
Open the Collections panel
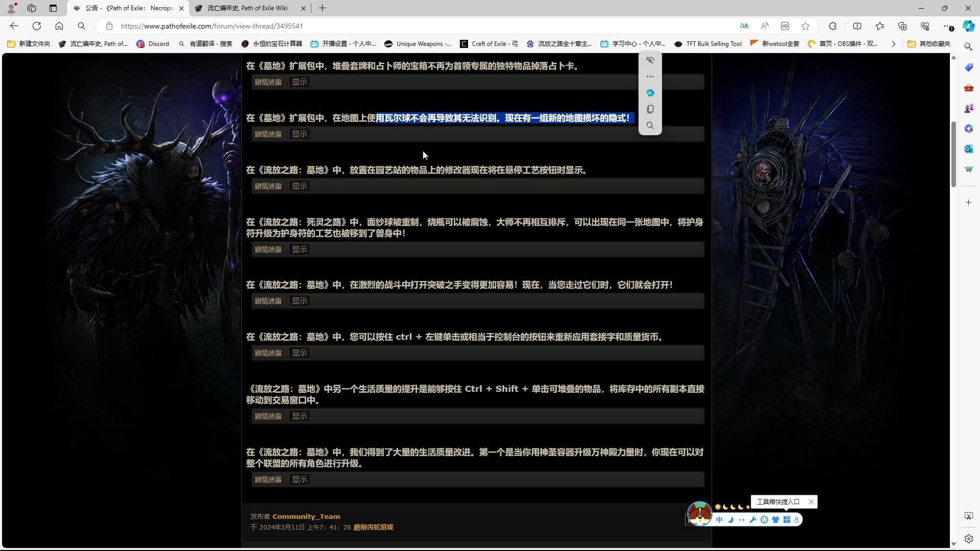point(902,26)
